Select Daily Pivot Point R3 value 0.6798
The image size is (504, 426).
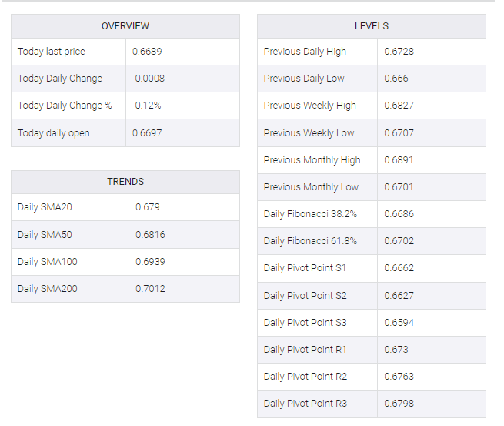pos(399,404)
